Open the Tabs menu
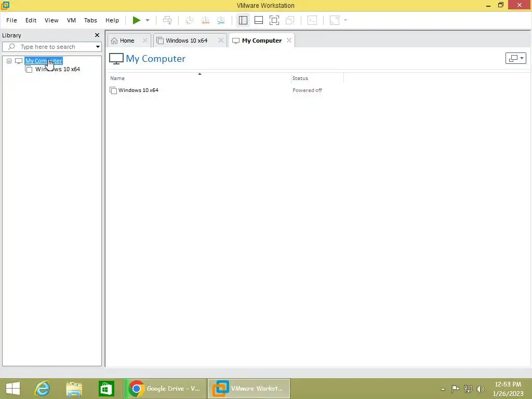 click(x=90, y=20)
